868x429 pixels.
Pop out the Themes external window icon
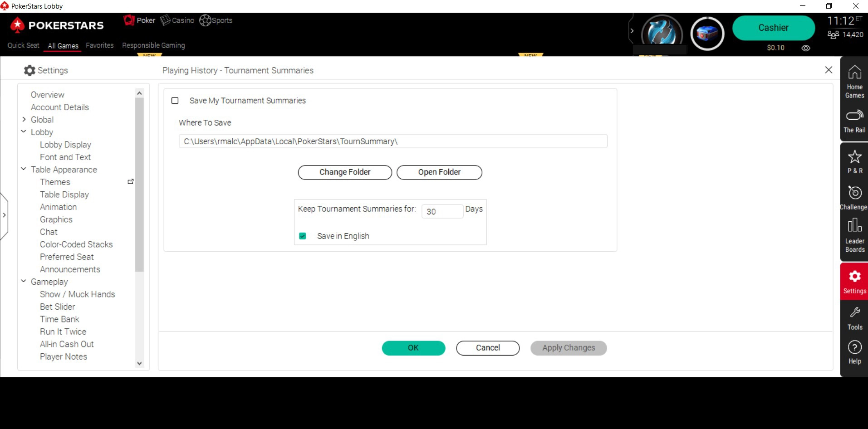click(131, 181)
